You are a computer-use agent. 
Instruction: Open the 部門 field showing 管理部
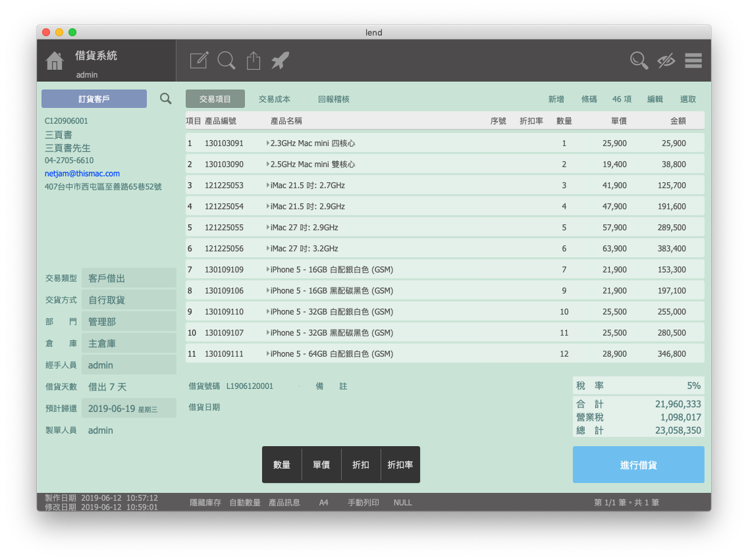(x=129, y=322)
